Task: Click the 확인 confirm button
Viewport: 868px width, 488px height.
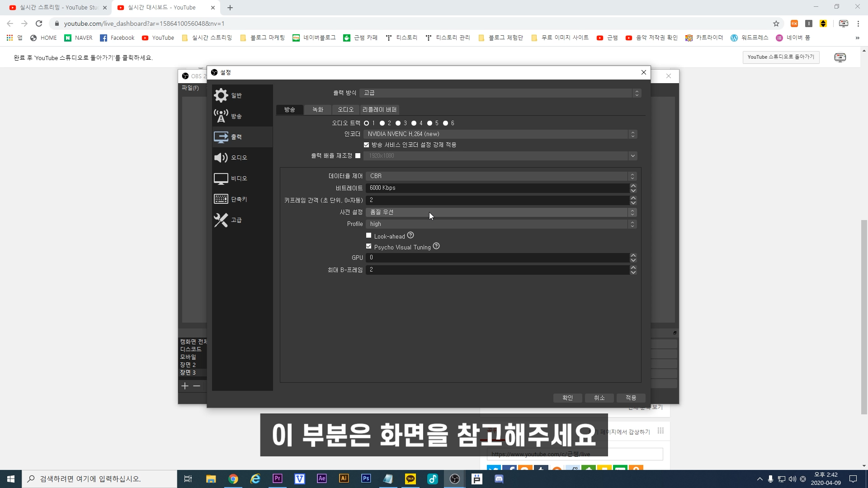Action: click(x=567, y=398)
